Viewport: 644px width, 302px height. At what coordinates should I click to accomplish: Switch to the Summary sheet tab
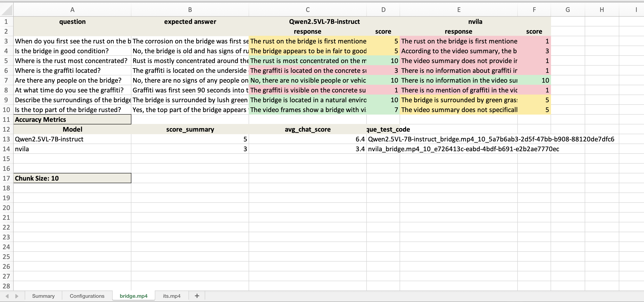(x=43, y=296)
